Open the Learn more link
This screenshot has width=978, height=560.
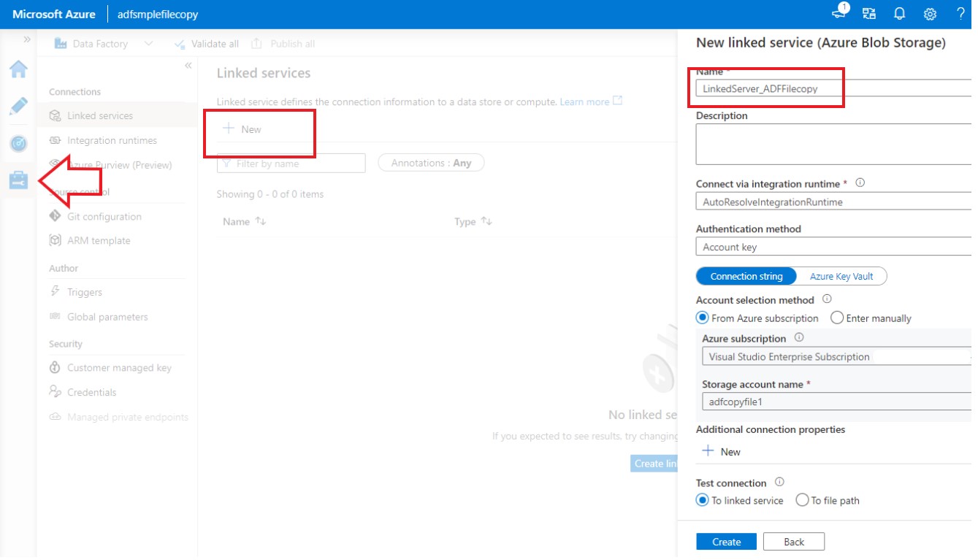tap(591, 101)
